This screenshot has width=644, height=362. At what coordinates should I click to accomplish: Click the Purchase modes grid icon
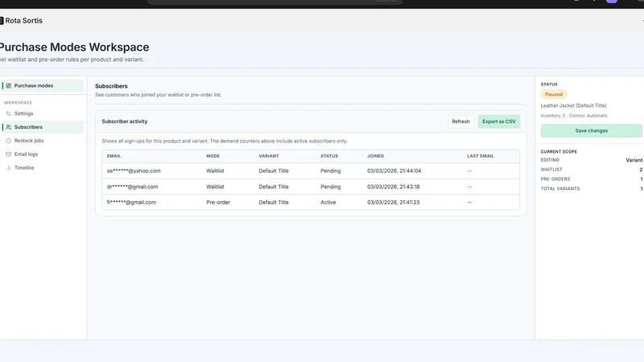[8, 86]
